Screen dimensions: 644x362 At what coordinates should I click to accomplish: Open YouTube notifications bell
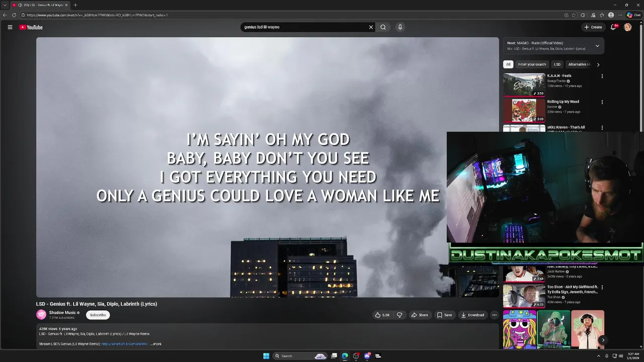pos(613,27)
